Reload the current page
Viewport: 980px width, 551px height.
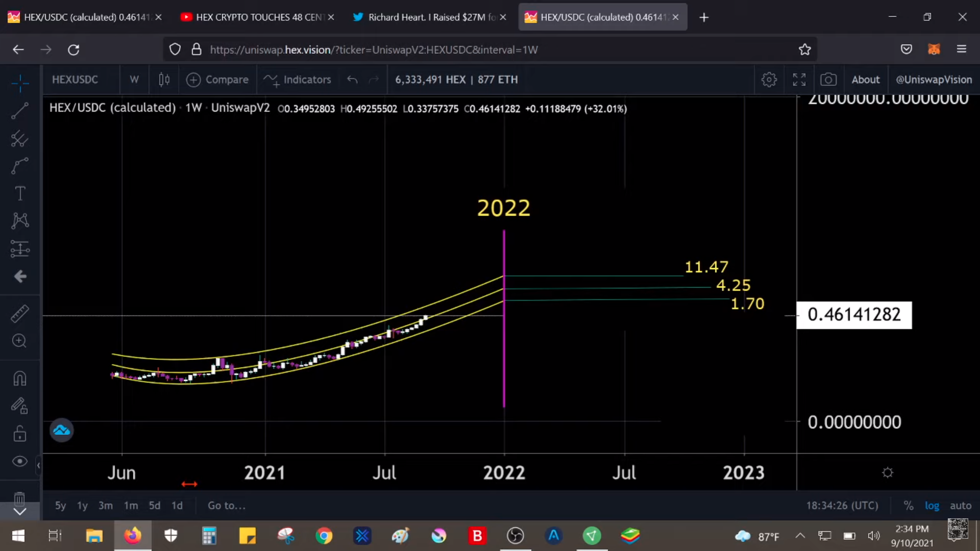click(x=73, y=49)
